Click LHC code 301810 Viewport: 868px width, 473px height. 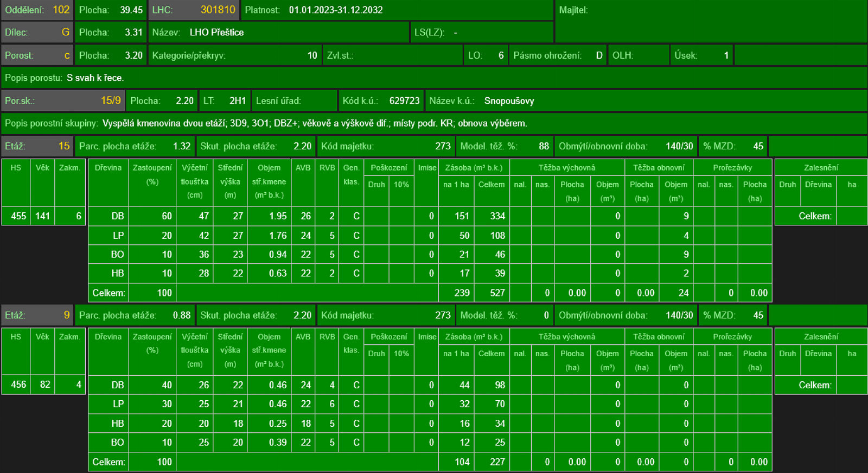click(x=218, y=10)
